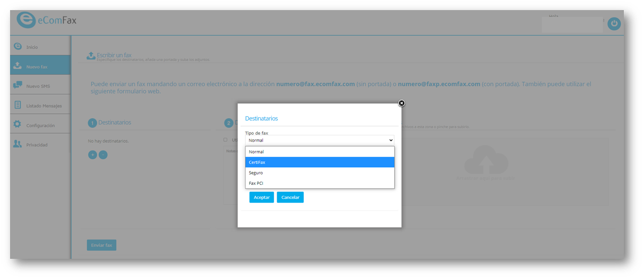Image resolution: width=644 pixels, height=279 pixels.
Task: Click the Cancelar button
Action: coord(290,197)
